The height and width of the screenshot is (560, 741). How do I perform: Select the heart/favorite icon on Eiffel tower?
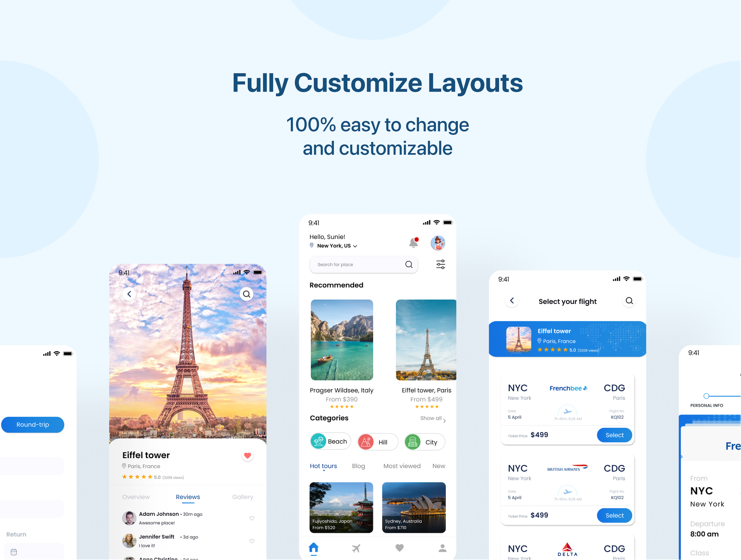click(x=249, y=455)
